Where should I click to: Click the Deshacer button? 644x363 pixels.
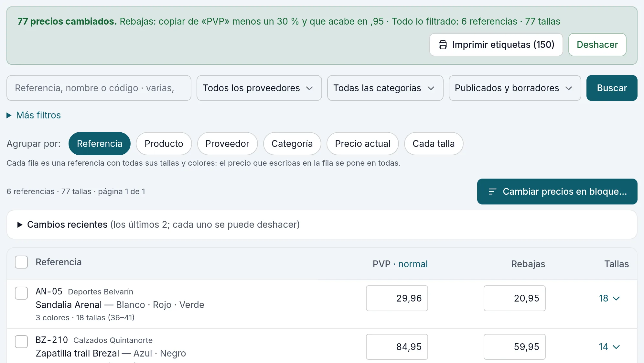pos(597,45)
